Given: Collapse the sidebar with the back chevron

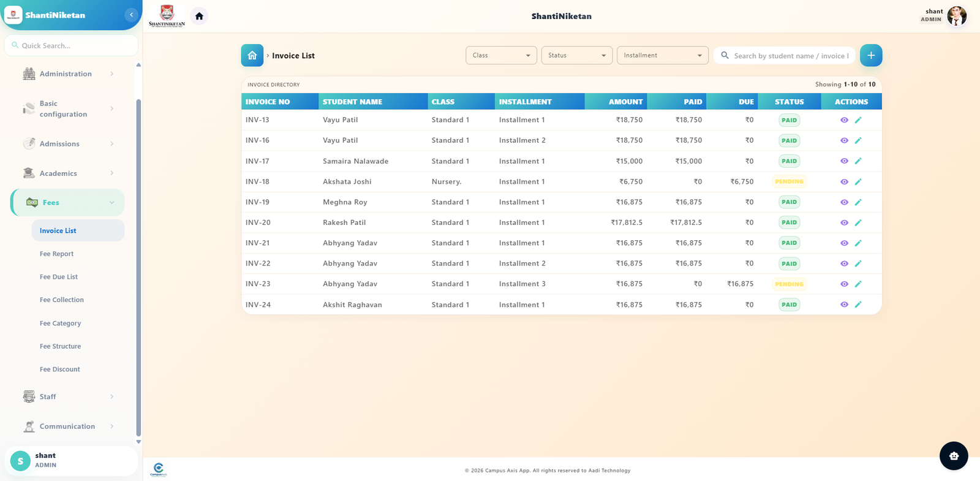Looking at the screenshot, I should (131, 15).
